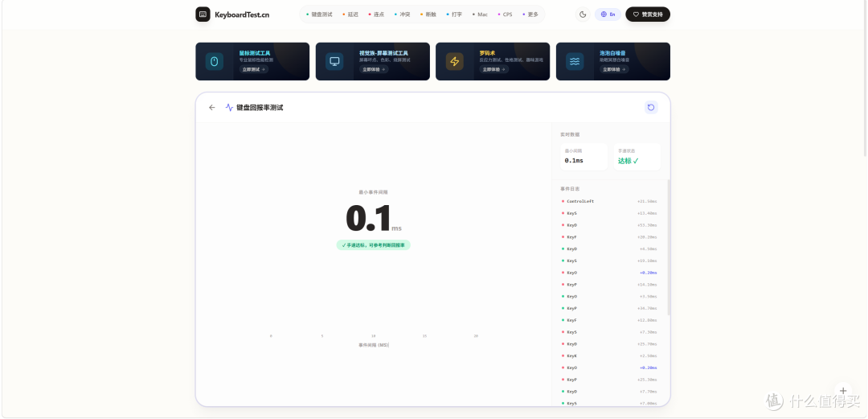
Task: Click the 赞赏支持 heart button
Action: coord(648,14)
